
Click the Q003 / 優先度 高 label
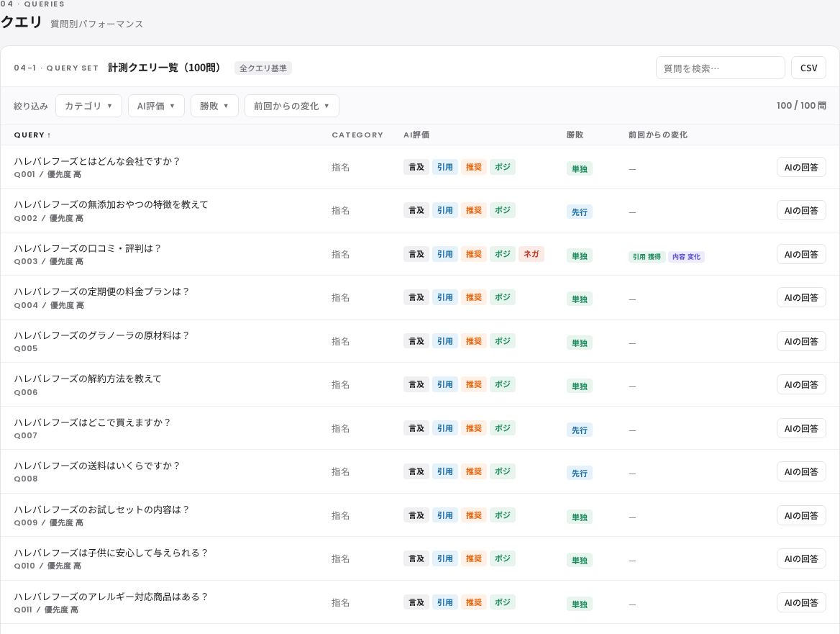pyautogui.click(x=49, y=261)
